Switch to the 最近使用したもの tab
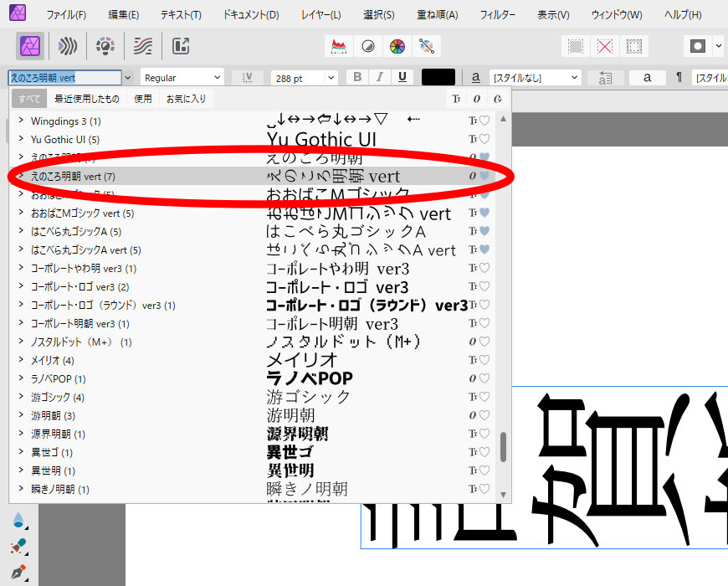 (87, 99)
